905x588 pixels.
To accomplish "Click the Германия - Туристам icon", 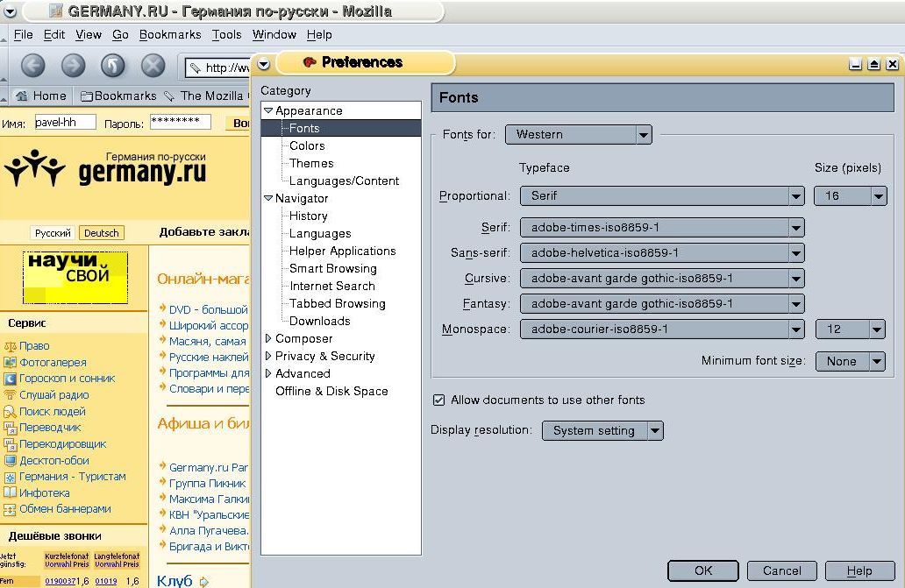I will [10, 477].
